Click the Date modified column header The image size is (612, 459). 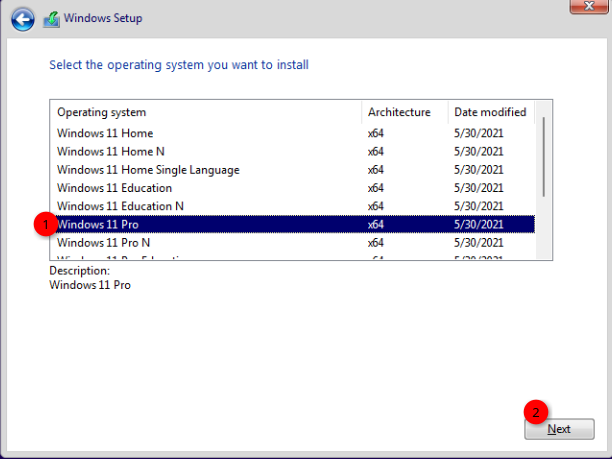coord(490,112)
